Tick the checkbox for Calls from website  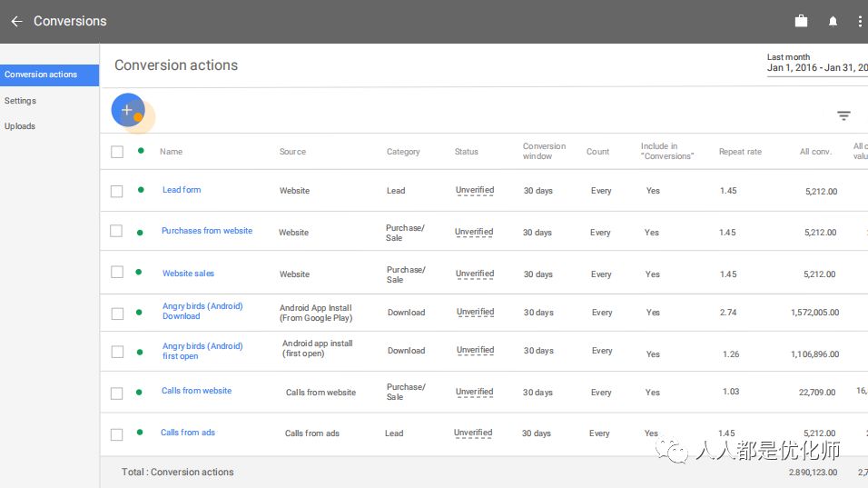tap(116, 393)
